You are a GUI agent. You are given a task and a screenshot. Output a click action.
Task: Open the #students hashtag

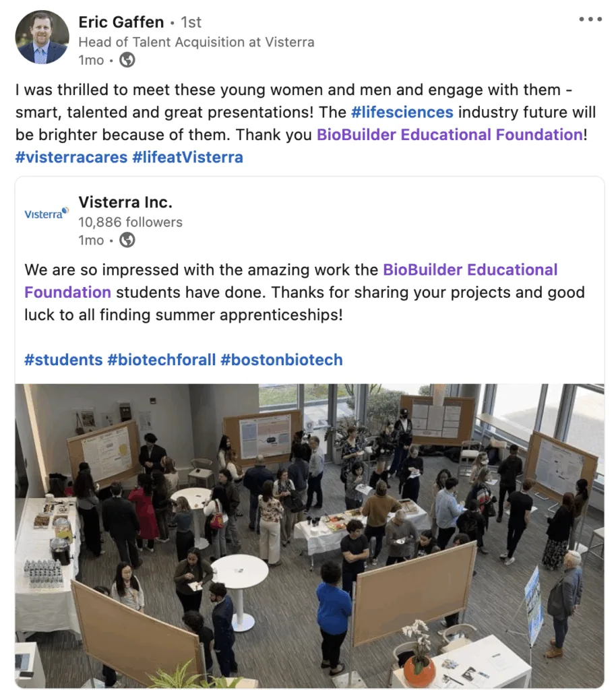[63, 359]
